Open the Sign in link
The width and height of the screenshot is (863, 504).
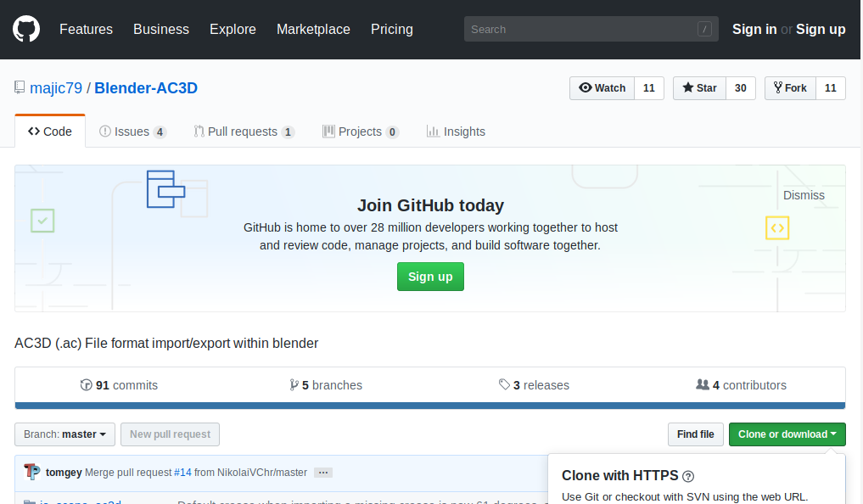[x=754, y=29]
